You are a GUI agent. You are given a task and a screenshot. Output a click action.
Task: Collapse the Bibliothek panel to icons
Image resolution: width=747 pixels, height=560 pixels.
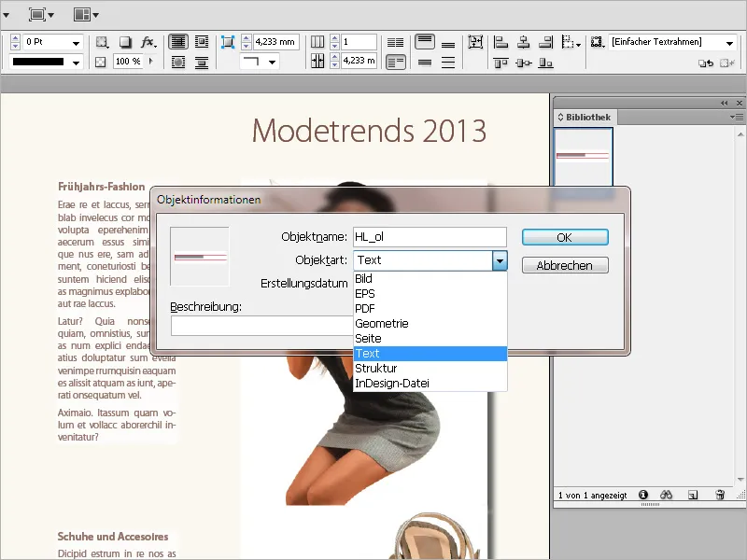point(725,103)
